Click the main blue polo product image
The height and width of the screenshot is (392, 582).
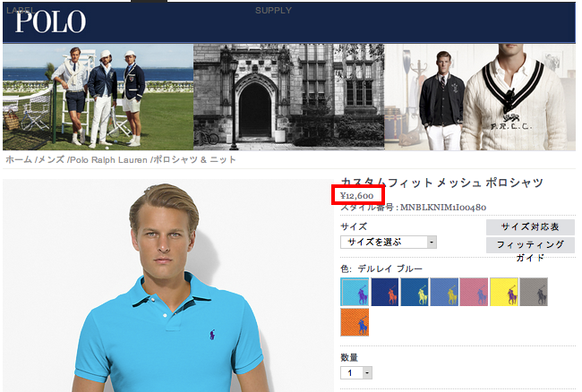[167, 285]
